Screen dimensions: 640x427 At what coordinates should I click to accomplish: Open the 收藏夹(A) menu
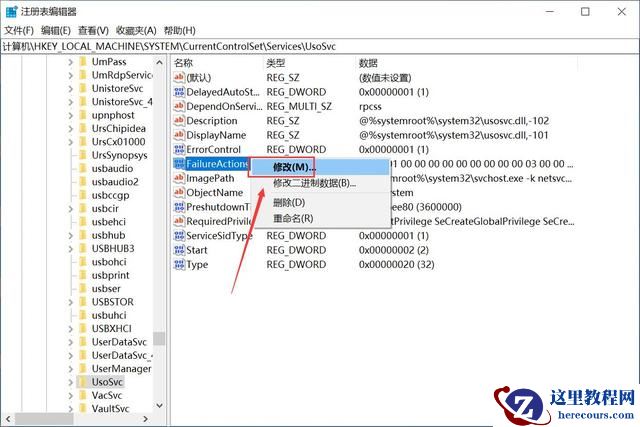click(x=136, y=31)
